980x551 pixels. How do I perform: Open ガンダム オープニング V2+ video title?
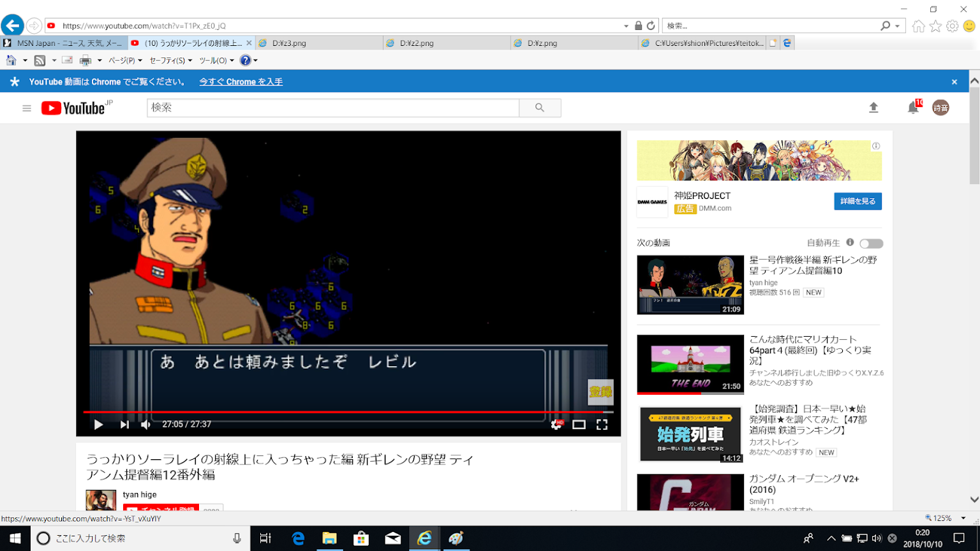(x=804, y=484)
